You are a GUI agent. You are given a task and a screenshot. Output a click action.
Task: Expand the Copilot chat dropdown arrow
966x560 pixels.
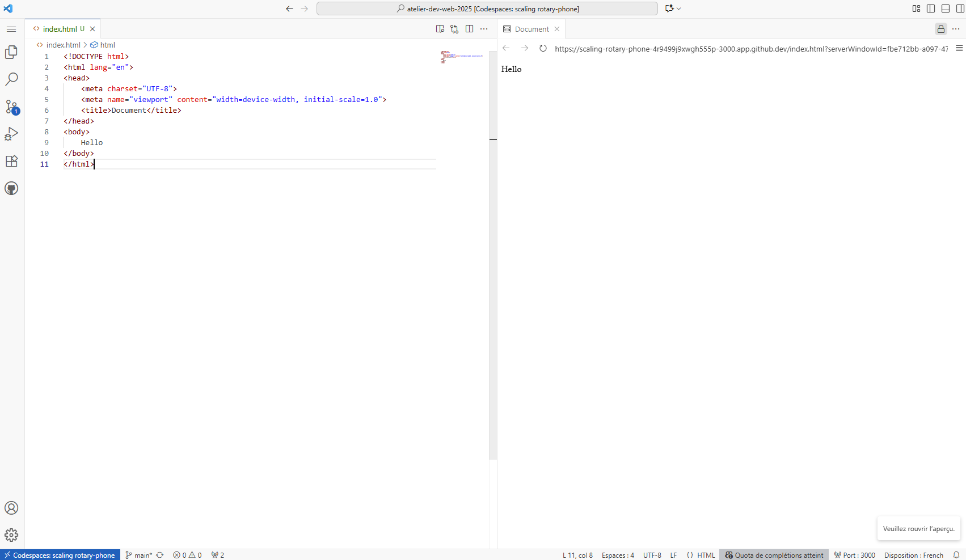pyautogui.click(x=679, y=9)
